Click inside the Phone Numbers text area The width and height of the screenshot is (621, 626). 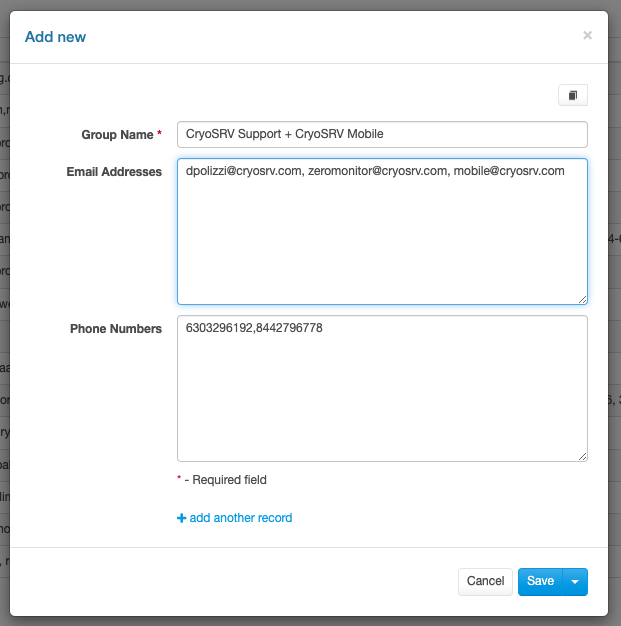[x=382, y=388]
